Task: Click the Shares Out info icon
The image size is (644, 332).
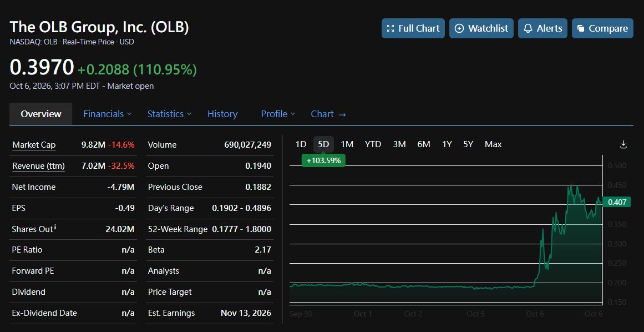Action: pos(55,227)
